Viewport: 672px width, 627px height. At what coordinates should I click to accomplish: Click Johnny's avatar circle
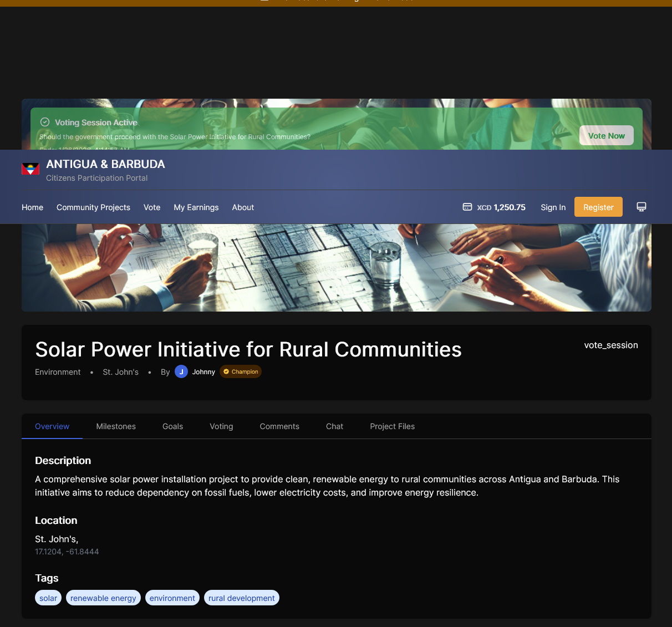(181, 371)
